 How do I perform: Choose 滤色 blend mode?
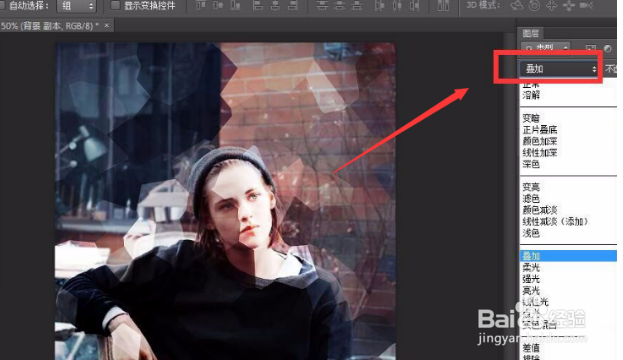click(531, 198)
